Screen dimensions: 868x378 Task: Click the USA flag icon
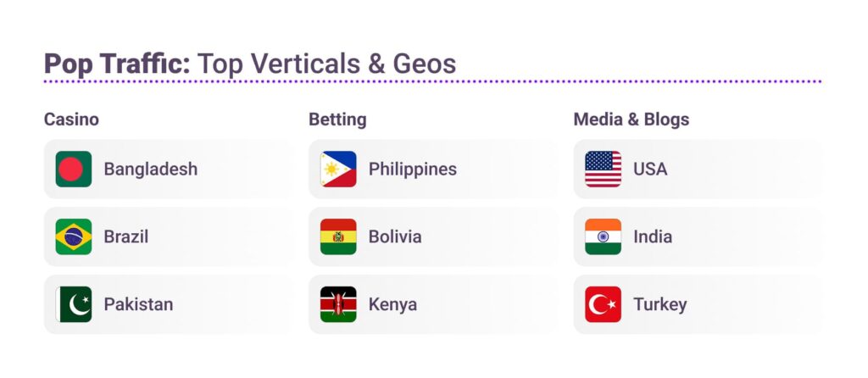click(x=603, y=170)
